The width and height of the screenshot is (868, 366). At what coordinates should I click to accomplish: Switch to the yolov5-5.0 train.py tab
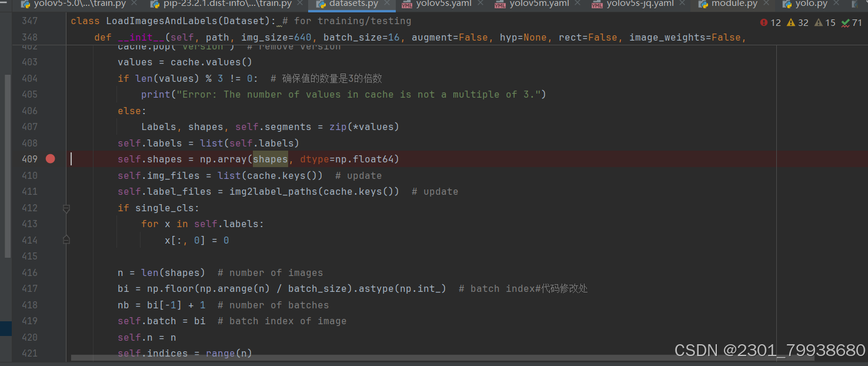pos(79,4)
